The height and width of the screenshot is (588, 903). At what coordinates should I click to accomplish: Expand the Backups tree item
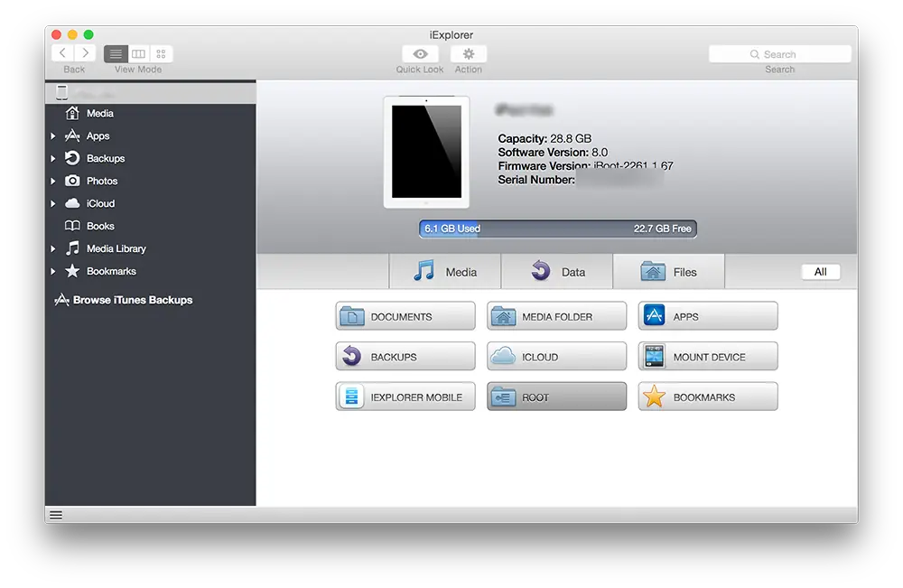(53, 158)
